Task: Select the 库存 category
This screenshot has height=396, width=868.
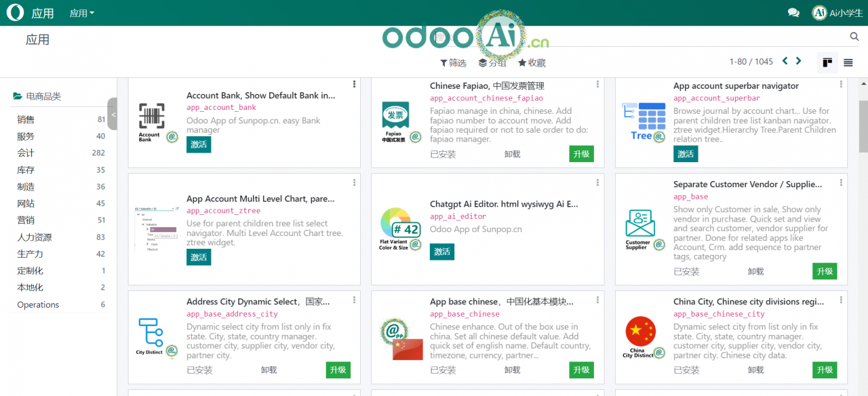Action: 61,170
